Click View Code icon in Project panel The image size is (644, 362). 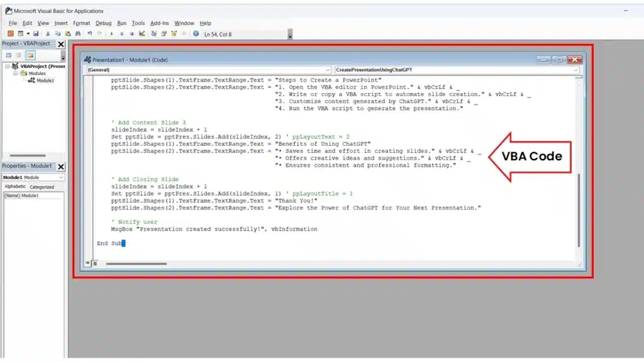tap(9, 55)
